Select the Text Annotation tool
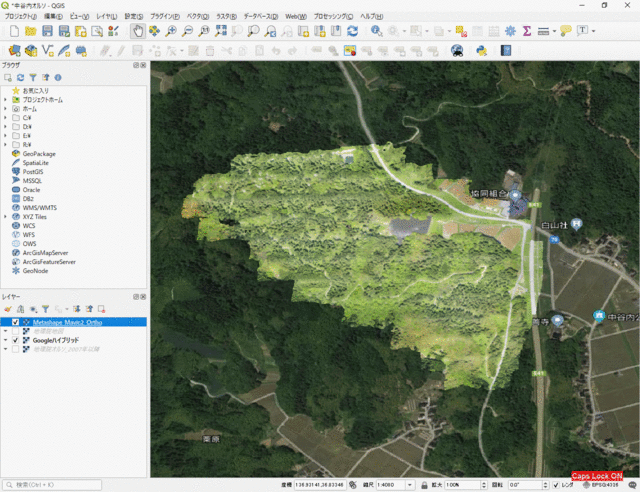This screenshot has width=640, height=492. pyautogui.click(x=582, y=30)
